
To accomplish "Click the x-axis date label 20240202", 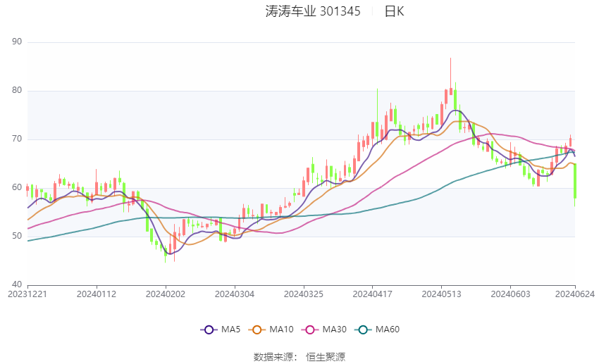I will (x=166, y=294).
